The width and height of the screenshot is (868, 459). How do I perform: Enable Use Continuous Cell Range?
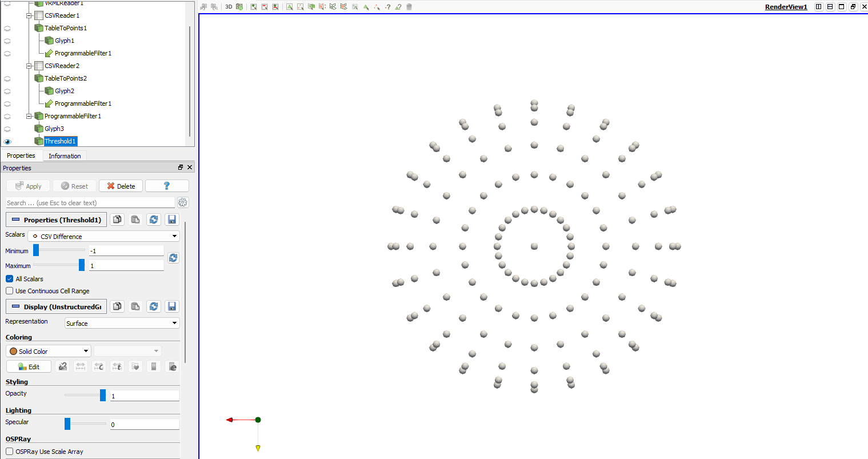10,291
